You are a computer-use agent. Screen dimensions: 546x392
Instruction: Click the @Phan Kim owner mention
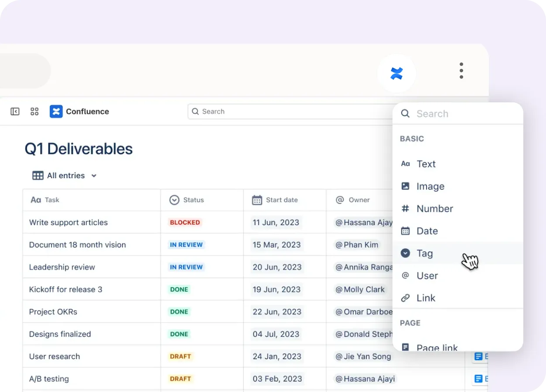(357, 245)
